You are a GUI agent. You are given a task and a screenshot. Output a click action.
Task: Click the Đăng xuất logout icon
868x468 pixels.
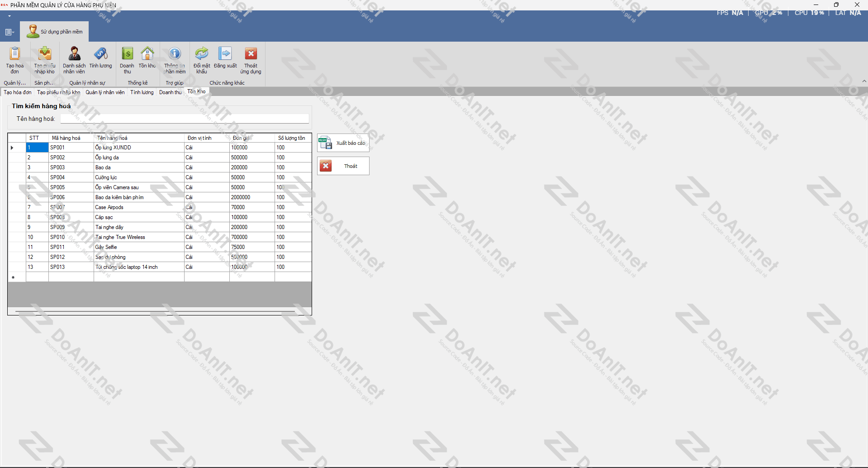[225, 57]
